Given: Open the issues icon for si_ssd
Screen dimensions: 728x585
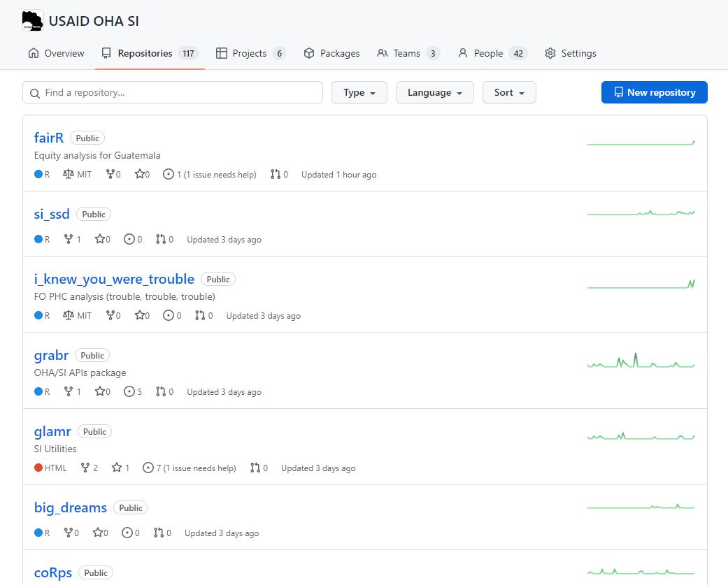Looking at the screenshot, I should 129,239.
